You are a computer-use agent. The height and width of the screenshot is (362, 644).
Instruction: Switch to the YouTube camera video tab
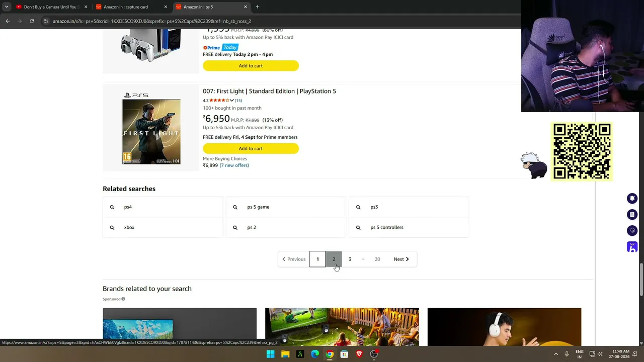coord(50,7)
